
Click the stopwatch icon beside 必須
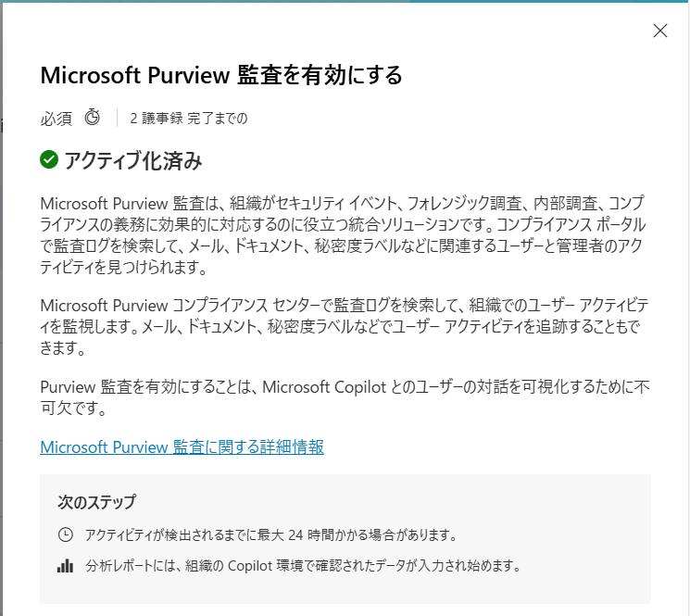click(x=93, y=118)
